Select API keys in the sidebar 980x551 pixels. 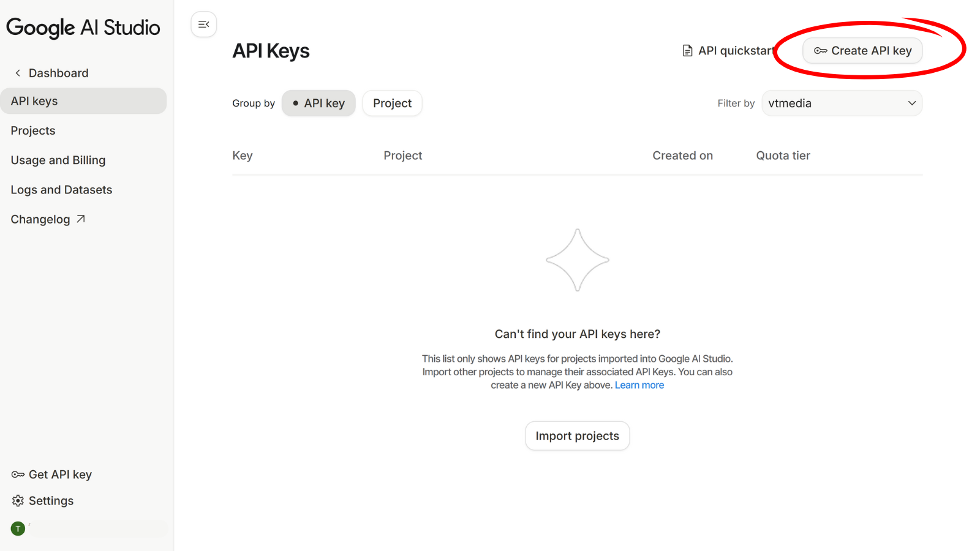coord(34,101)
